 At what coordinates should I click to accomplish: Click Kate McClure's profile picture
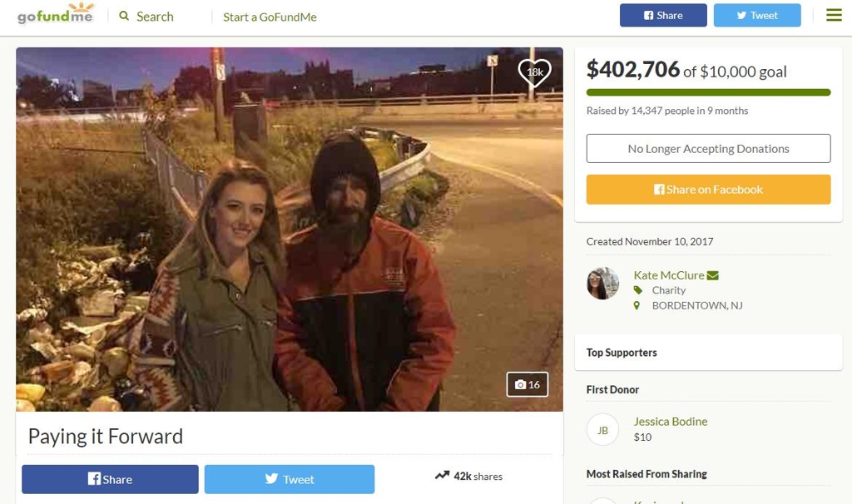click(602, 284)
